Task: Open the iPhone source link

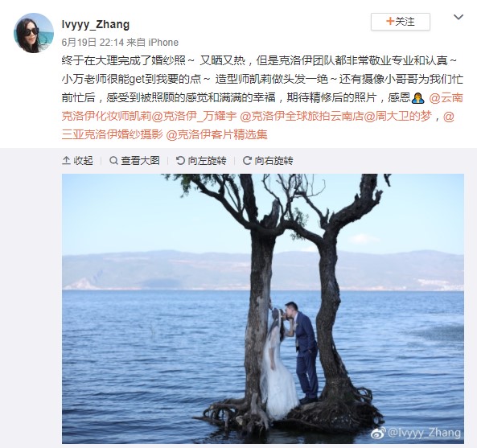Action: (163, 43)
